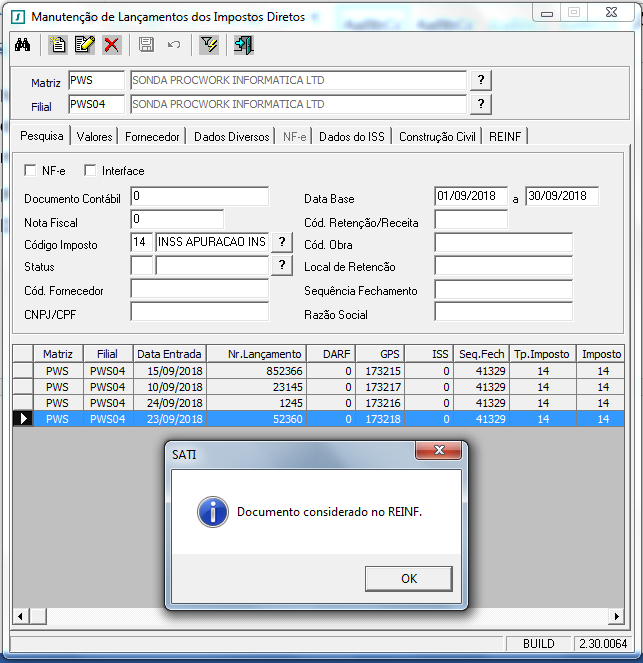The image size is (643, 663).
Task: Click the Documento Contábil input field
Action: pyautogui.click(x=200, y=196)
